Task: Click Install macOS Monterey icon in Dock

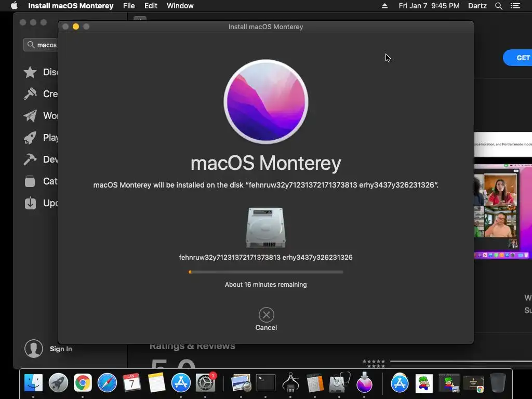Action: click(x=364, y=383)
